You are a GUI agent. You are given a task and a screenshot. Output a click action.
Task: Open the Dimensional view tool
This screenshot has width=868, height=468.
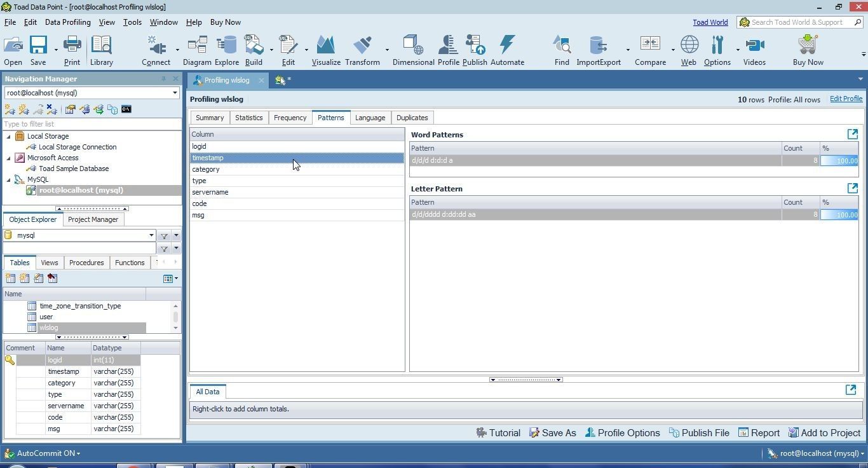tap(413, 50)
